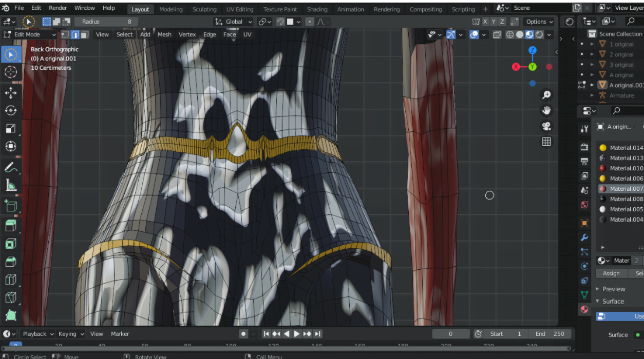Activate the Scale tool
This screenshot has height=359, width=644.
point(11,129)
